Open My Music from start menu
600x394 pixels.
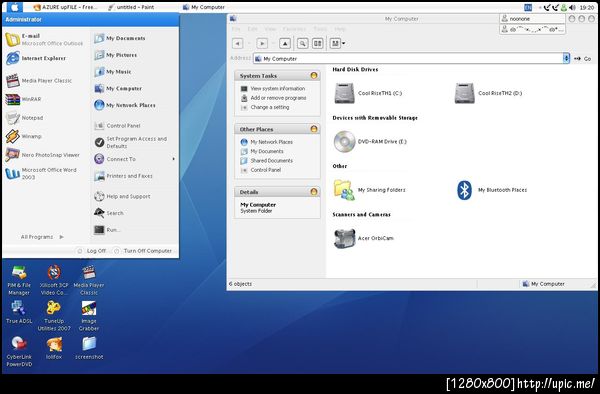coord(113,72)
